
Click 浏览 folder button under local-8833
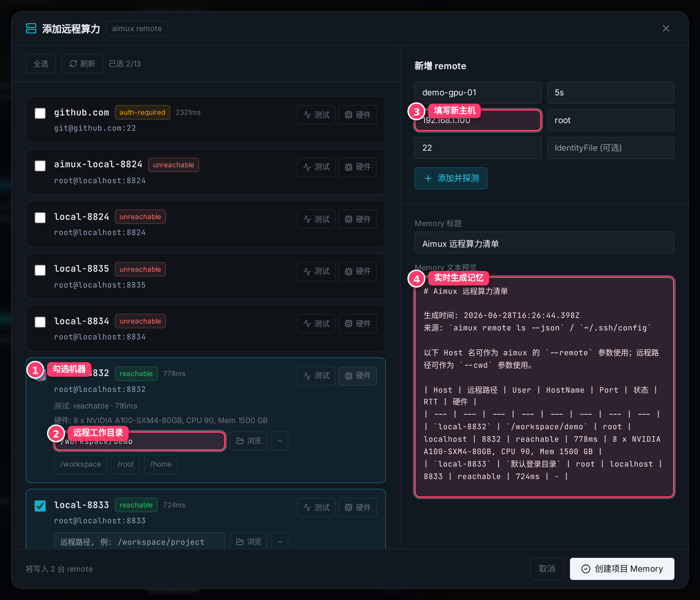pos(248,541)
